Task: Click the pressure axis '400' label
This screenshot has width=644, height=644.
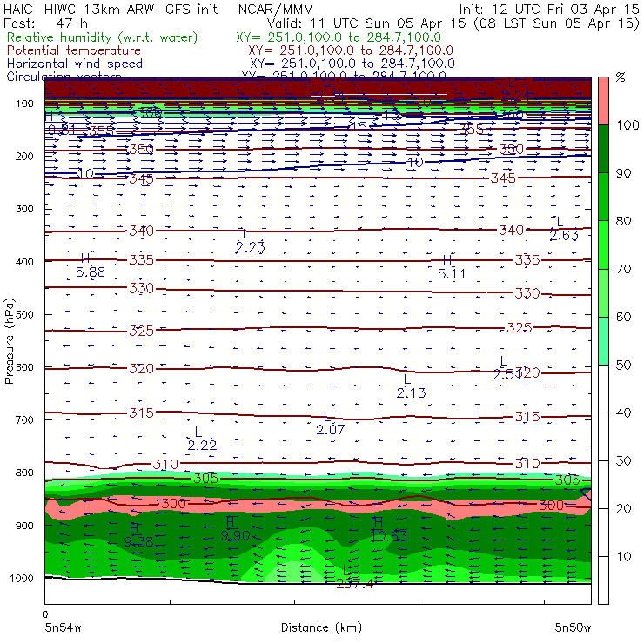Action: pyautogui.click(x=24, y=262)
